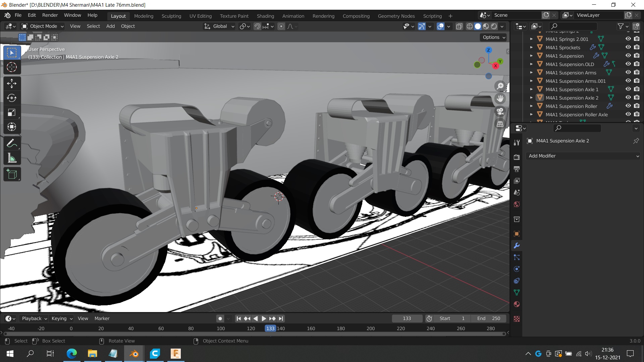The width and height of the screenshot is (644, 362).
Task: Select the Move tool in toolbar
Action: (12, 83)
